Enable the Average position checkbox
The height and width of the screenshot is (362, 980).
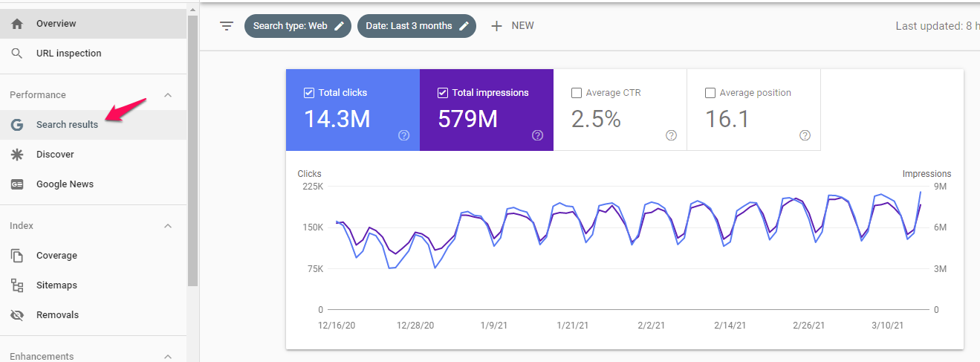coord(710,93)
